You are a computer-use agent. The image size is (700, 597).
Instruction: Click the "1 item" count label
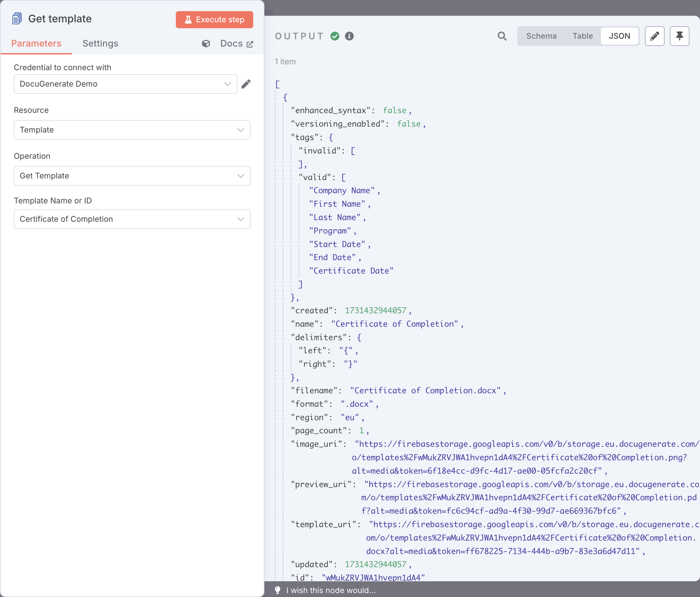[285, 61]
